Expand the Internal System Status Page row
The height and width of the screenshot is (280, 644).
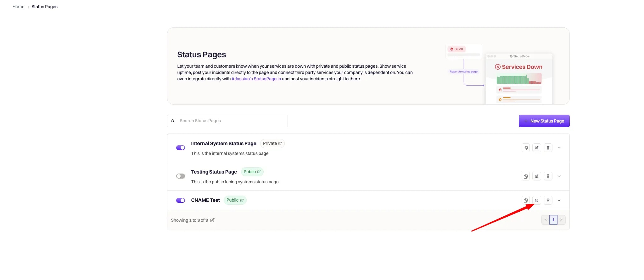click(559, 148)
